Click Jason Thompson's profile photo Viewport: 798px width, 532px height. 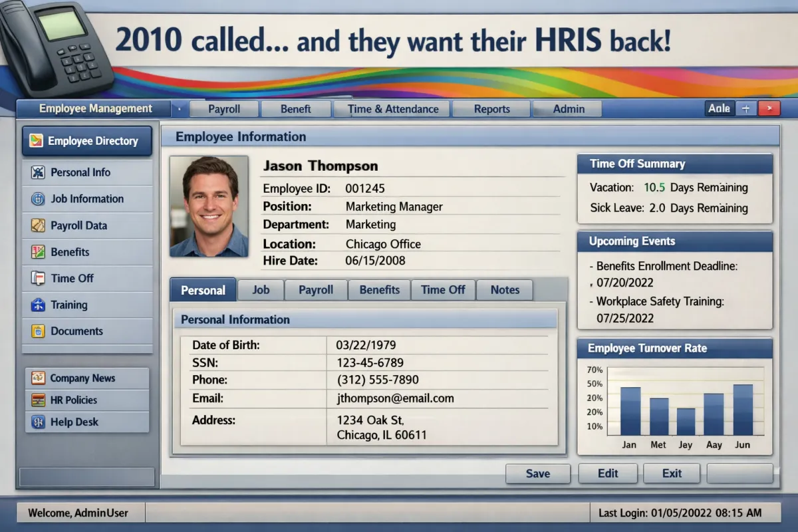click(x=209, y=205)
